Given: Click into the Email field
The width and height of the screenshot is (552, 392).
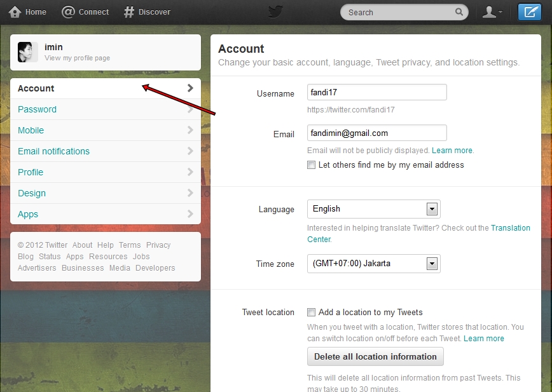Looking at the screenshot, I should pyautogui.click(x=377, y=133).
